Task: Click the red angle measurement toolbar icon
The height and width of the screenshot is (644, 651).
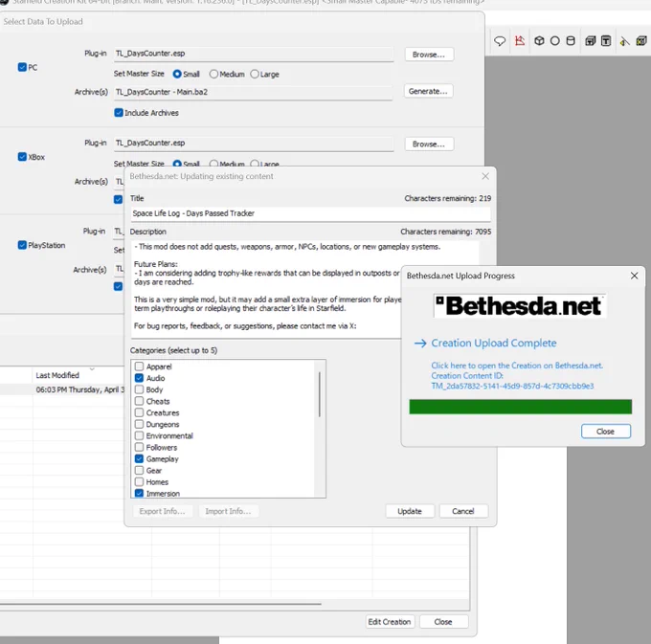Action: [x=520, y=40]
